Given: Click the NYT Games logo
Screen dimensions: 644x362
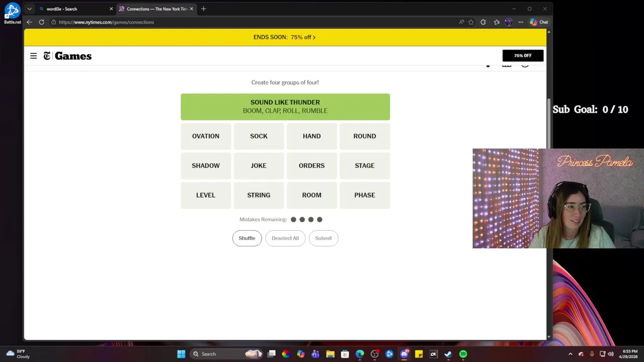Looking at the screenshot, I should 67,56.
